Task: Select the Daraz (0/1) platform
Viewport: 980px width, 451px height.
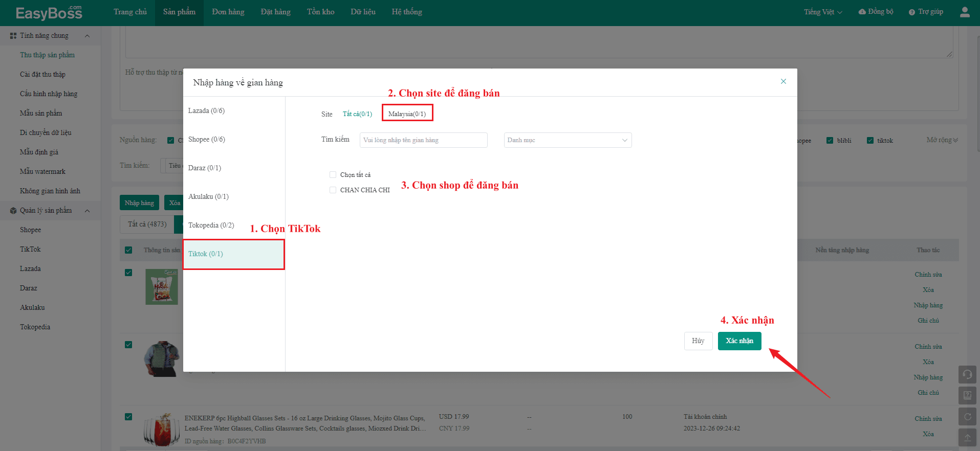Action: click(x=234, y=168)
